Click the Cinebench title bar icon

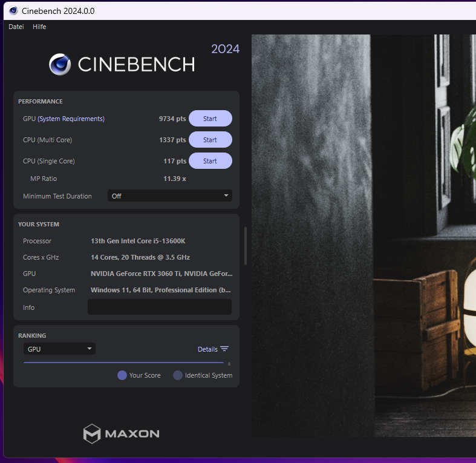coord(13,11)
